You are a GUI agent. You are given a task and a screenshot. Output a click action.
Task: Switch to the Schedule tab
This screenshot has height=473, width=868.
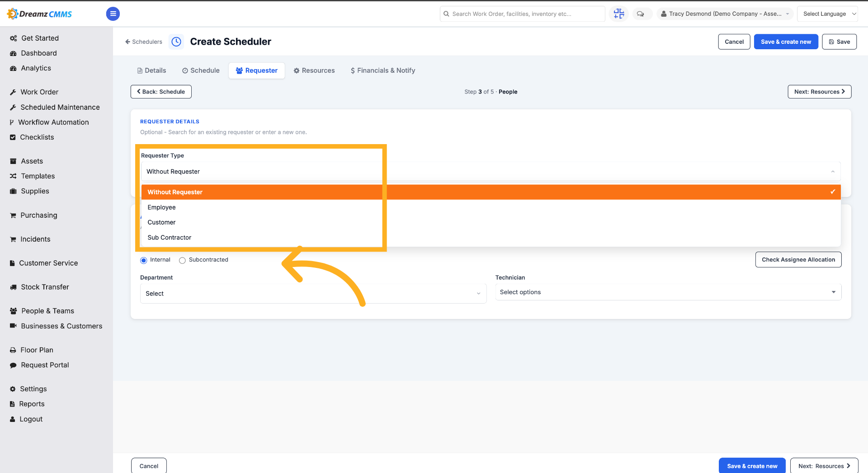pyautogui.click(x=201, y=70)
